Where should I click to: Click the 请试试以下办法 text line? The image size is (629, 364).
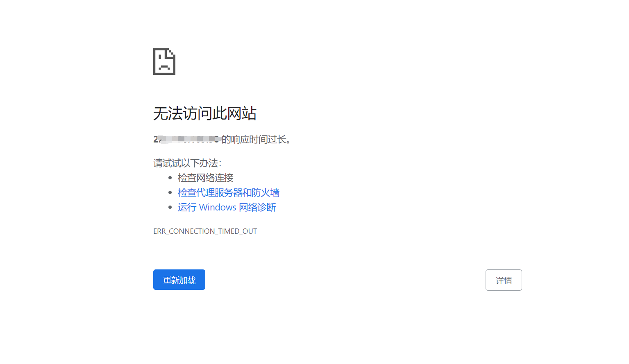(187, 163)
